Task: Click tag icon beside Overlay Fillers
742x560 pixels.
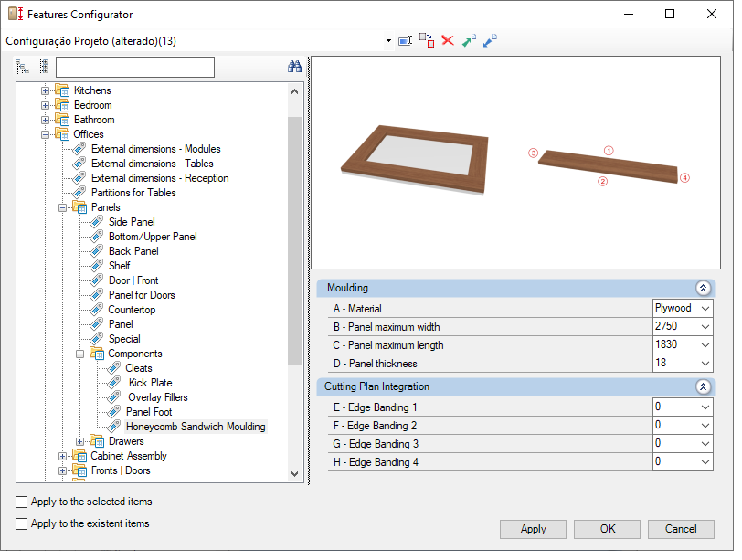Action: (x=114, y=397)
